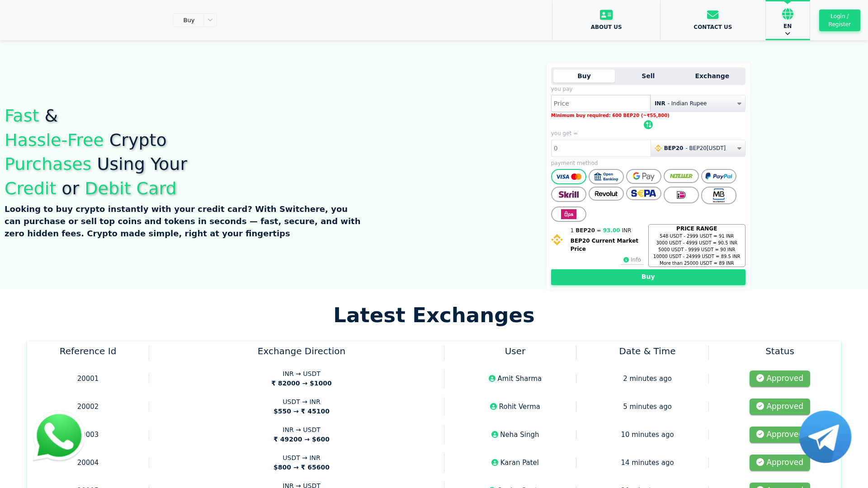The height and width of the screenshot is (488, 868).
Task: Click '$550 → ₹ 45100' exchange amount
Action: 302,411
